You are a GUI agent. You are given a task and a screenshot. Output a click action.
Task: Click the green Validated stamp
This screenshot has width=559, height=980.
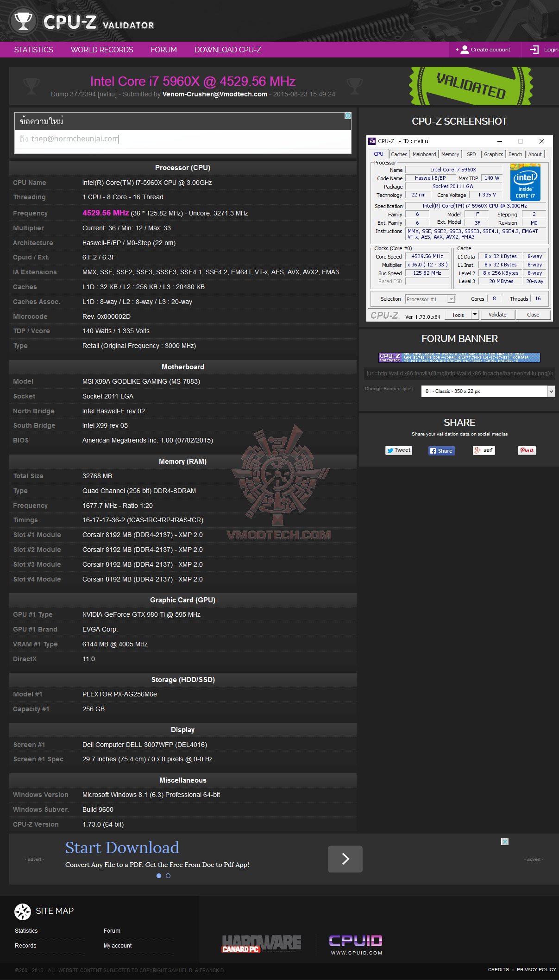pos(471,86)
